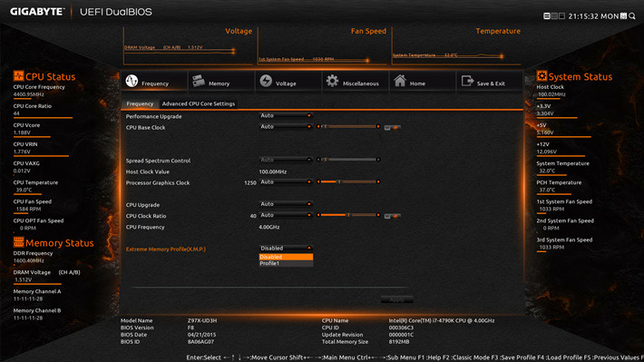Image resolution: width=644 pixels, height=362 pixels.
Task: Select the Extreme Memory Profile(X.M.P.) label
Action: (165, 249)
